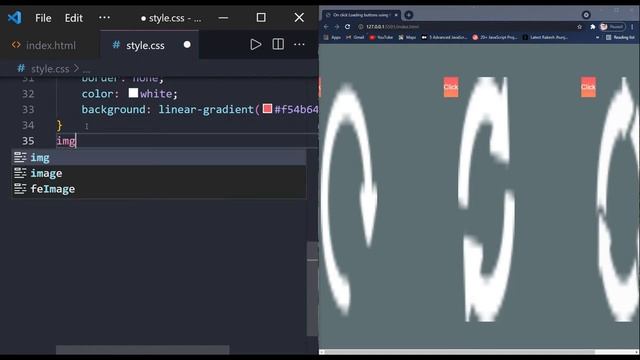Bookmark this page with the star icon
Screen dimensions: 640x360
pyautogui.click(x=579, y=27)
